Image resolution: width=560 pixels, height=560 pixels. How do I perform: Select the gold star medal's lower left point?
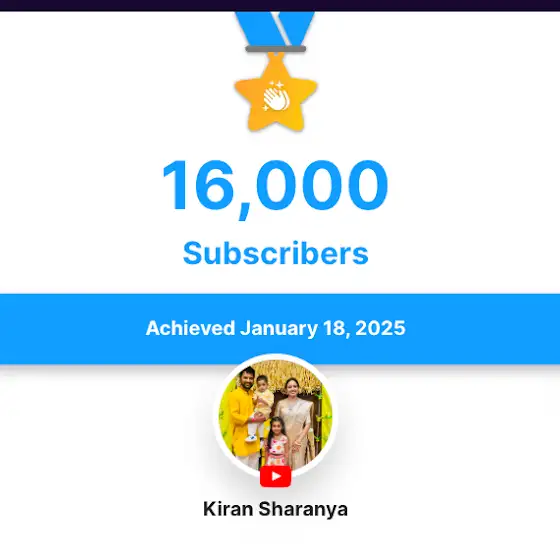click(x=258, y=121)
